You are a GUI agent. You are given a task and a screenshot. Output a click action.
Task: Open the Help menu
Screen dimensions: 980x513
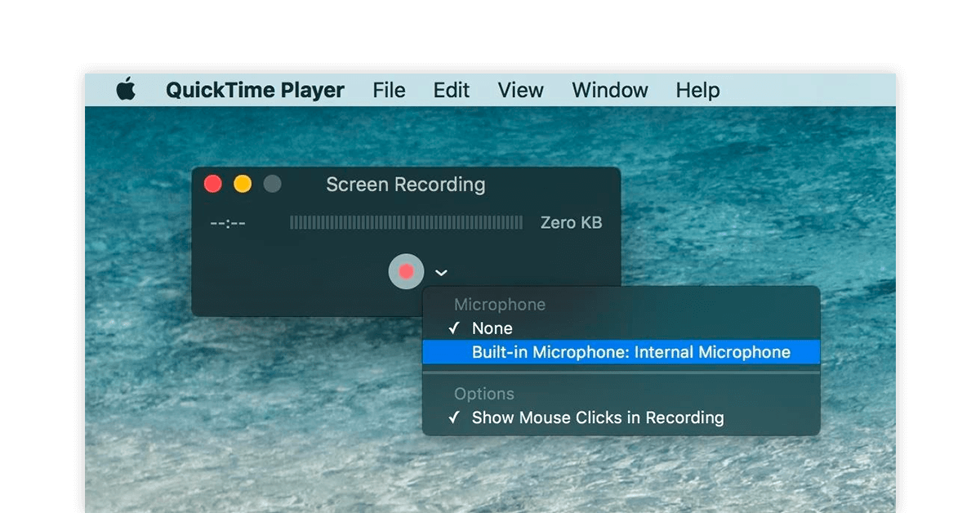(697, 90)
